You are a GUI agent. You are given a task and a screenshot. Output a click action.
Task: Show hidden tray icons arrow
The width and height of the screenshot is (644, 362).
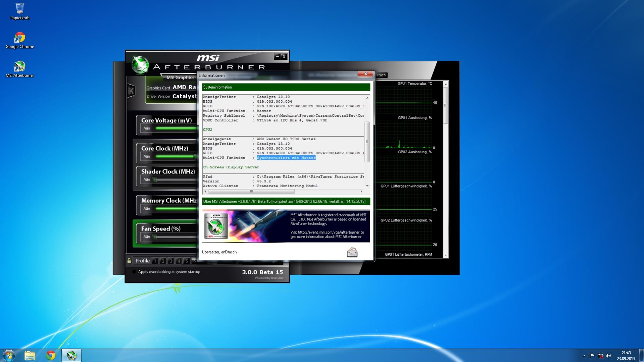(x=584, y=356)
